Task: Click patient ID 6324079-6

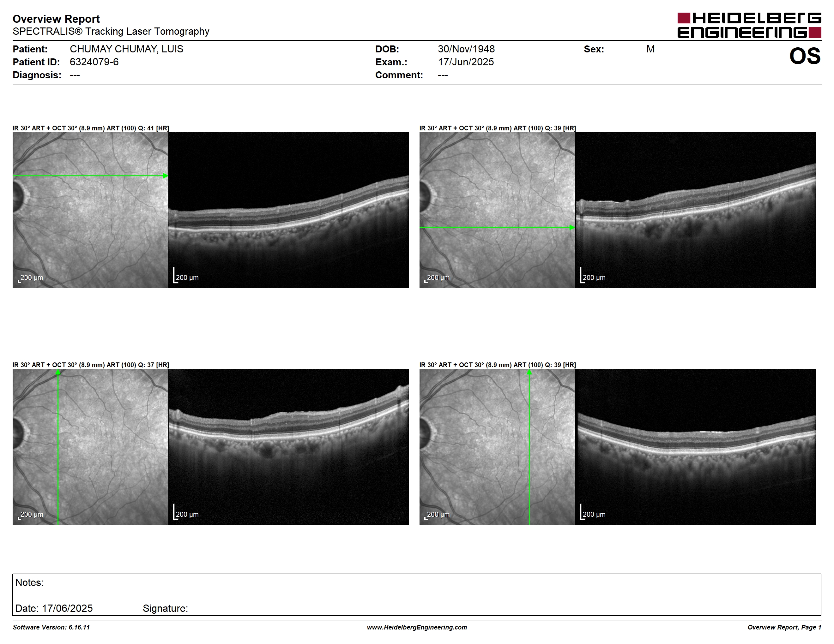Action: (x=94, y=62)
